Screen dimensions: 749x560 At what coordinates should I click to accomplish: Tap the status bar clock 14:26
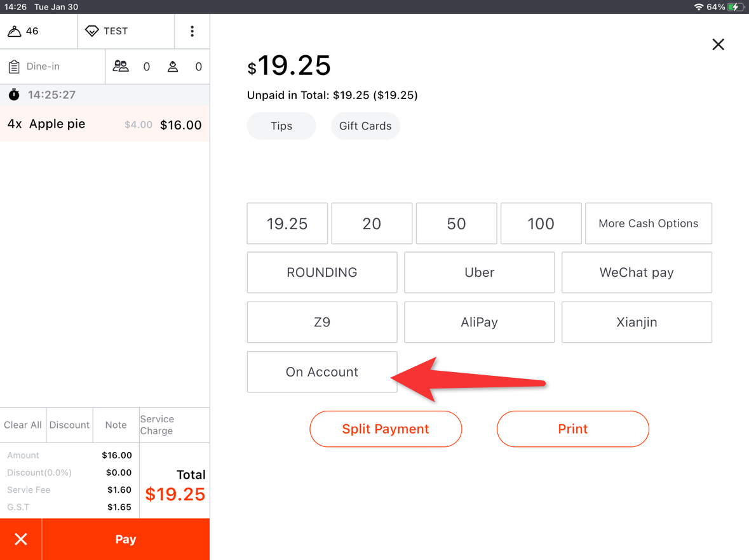pyautogui.click(x=15, y=7)
